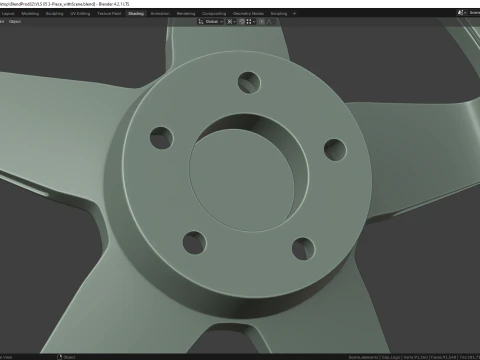Select the active Shading workspace tab
The image size is (480, 360).
click(x=136, y=14)
